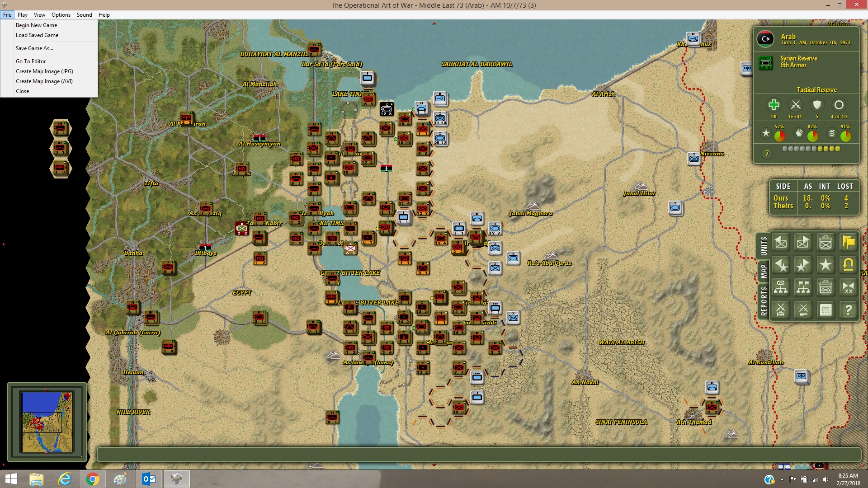Open the View menu

click(39, 15)
